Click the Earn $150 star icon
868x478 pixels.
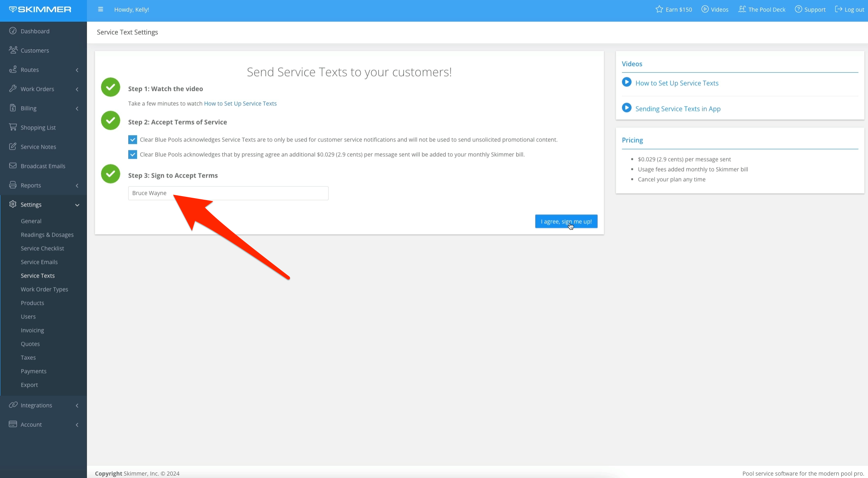658,9
